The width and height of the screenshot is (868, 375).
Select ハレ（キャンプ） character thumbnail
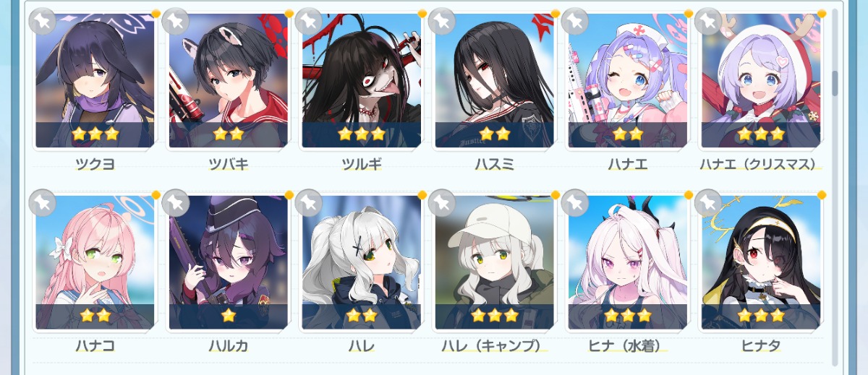point(494,262)
